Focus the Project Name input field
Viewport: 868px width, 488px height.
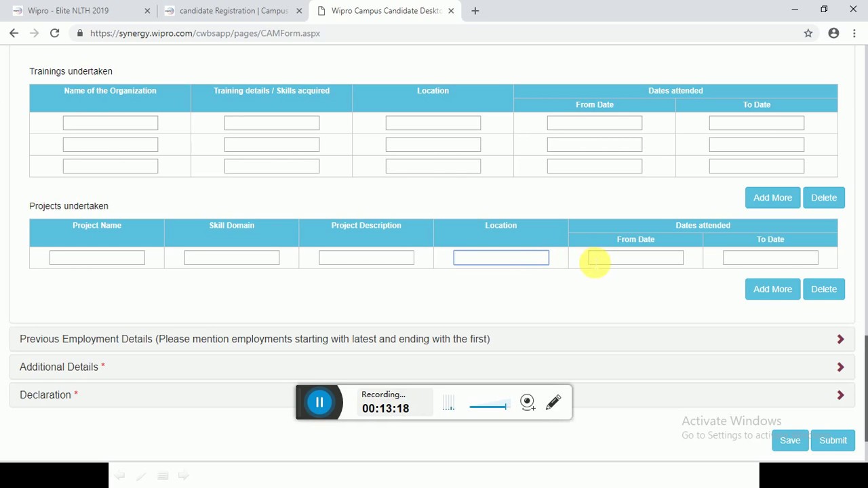(x=97, y=258)
